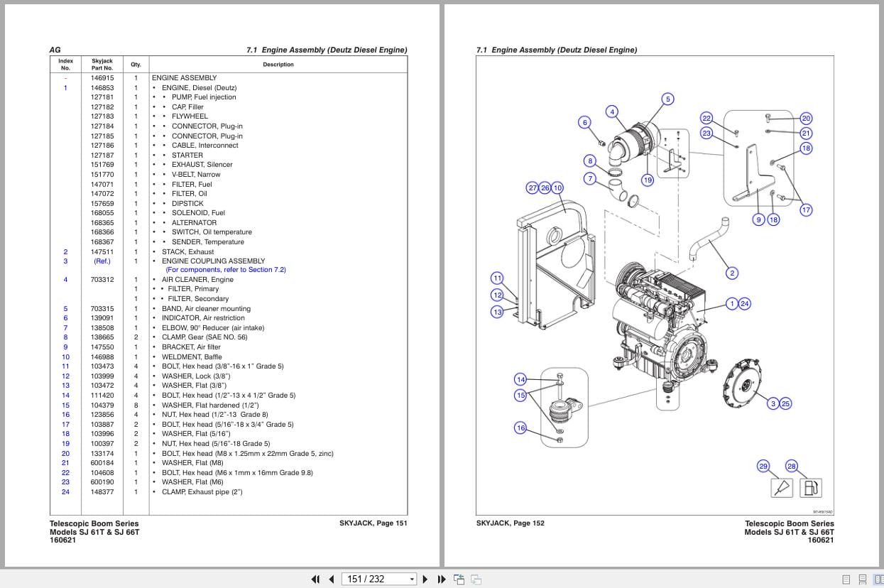
Task: Select the facing two-page view icon
Action: click(878, 579)
